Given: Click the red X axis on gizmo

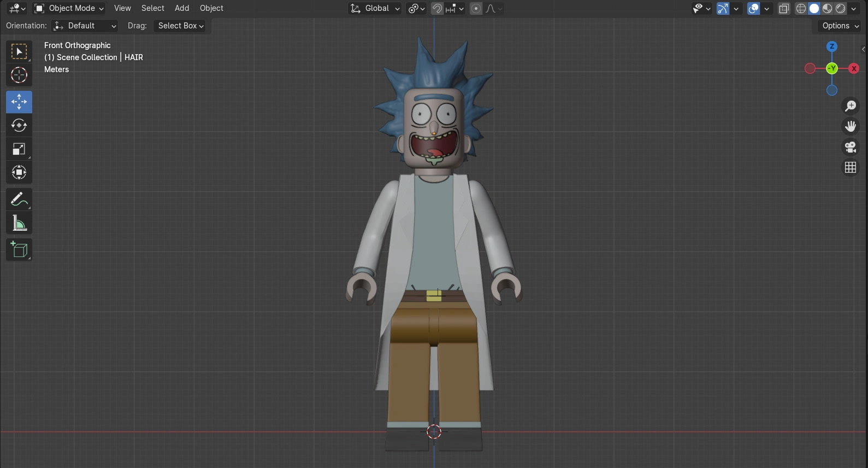Looking at the screenshot, I should pyautogui.click(x=854, y=68).
